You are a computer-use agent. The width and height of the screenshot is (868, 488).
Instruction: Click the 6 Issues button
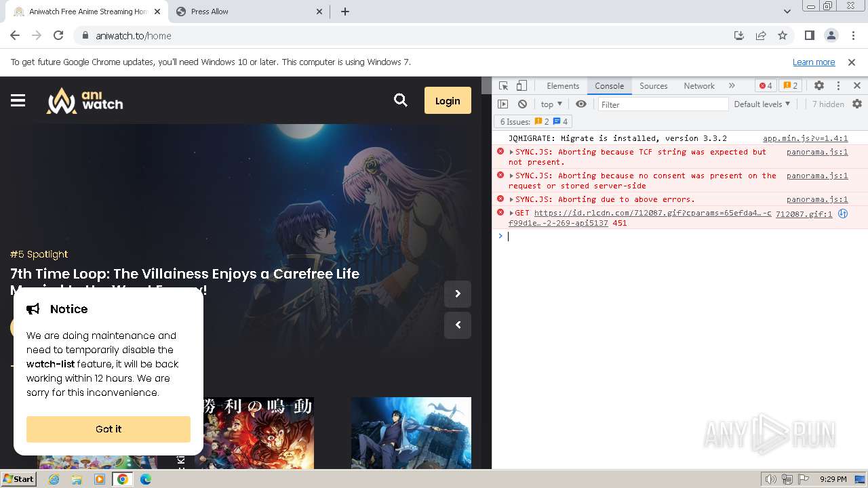click(534, 122)
